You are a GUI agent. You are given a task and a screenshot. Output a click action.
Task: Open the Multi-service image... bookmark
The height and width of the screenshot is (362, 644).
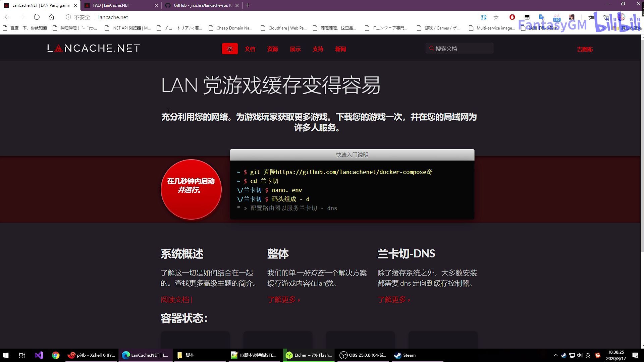click(x=492, y=28)
